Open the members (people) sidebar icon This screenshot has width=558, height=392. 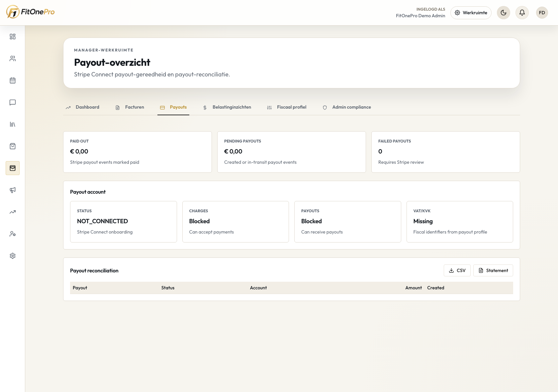[13, 58]
